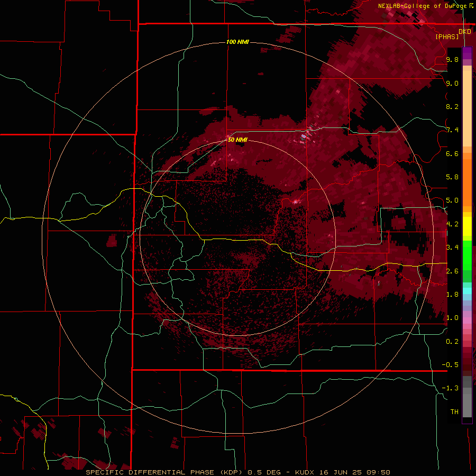This screenshot has width=476, height=476.
Task: Click the 1.0 legend value
Action: [452, 318]
